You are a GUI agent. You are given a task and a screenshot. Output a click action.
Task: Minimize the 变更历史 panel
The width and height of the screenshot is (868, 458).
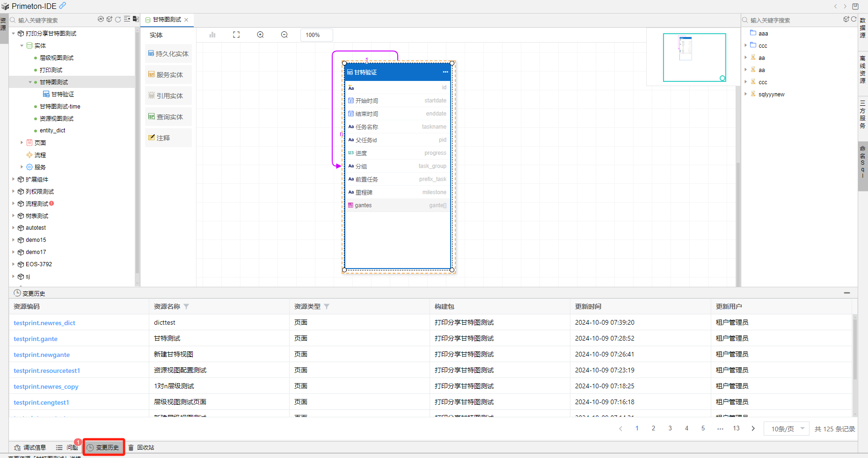tap(846, 293)
